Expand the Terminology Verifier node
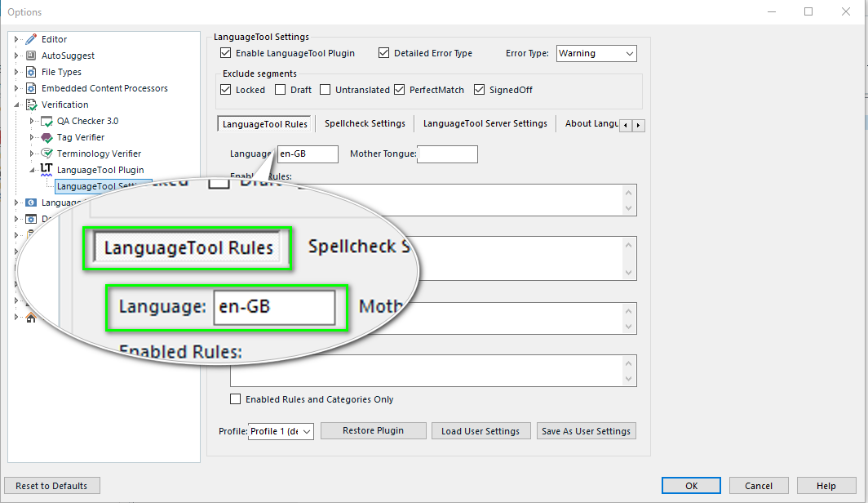 32,154
